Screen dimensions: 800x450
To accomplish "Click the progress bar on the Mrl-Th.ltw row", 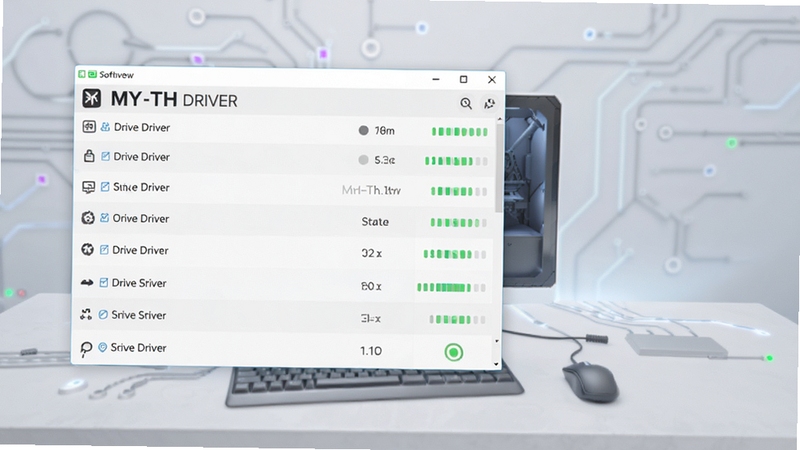I will [458, 191].
